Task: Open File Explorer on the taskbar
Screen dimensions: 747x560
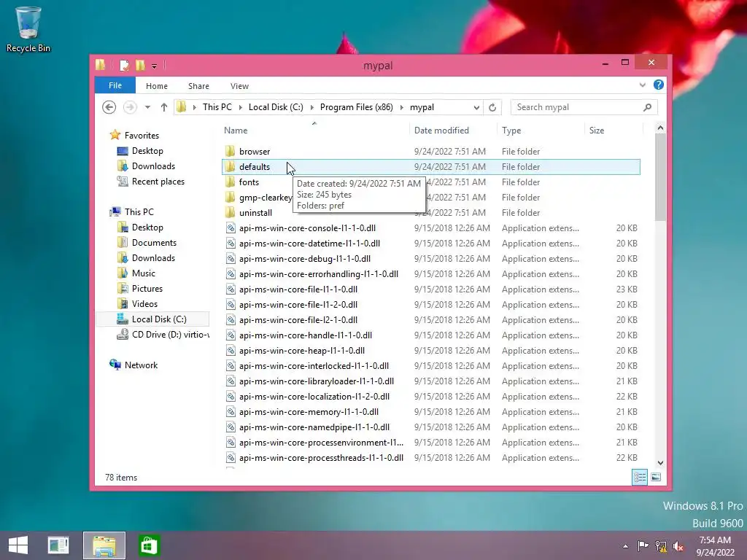Action: (x=104, y=545)
